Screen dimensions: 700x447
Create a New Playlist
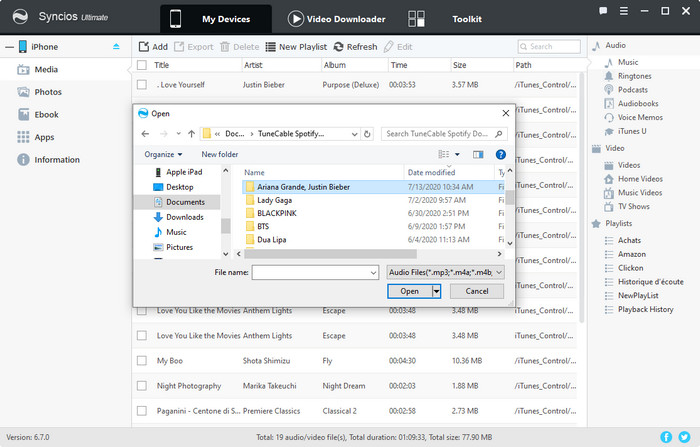[296, 46]
